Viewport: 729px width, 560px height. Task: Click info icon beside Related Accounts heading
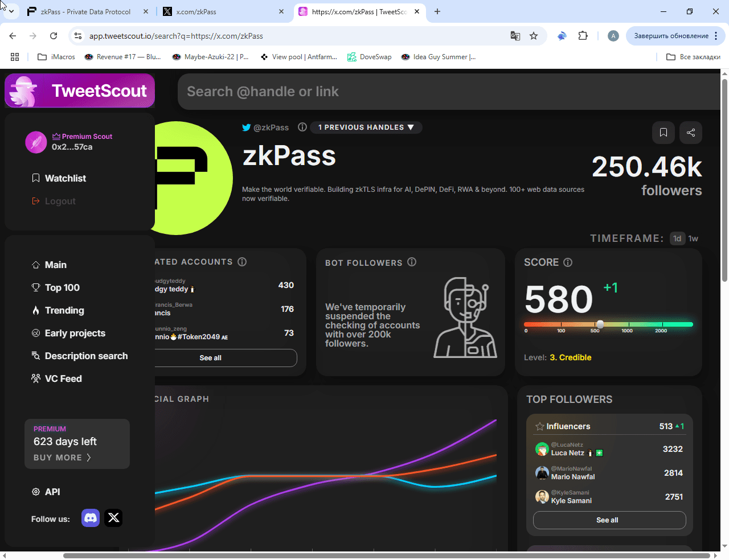(242, 262)
